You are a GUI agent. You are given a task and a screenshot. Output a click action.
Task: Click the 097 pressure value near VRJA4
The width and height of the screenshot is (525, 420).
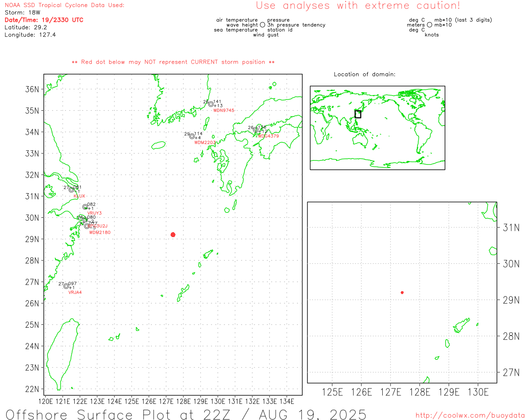pyautogui.click(x=73, y=284)
